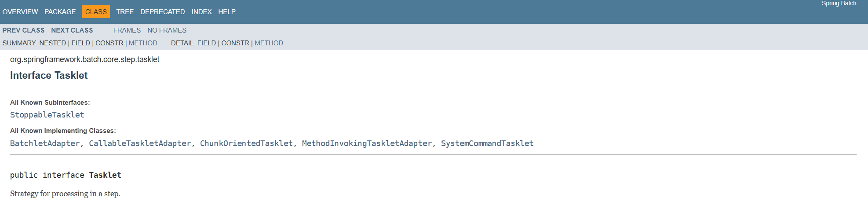Open the ChunkOrientedTasklet class link
Viewport: 868px width, 202px height.
click(246, 143)
